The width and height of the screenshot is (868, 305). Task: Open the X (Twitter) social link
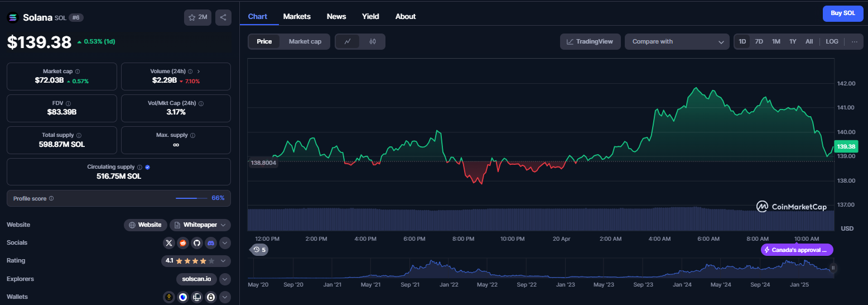coord(170,243)
